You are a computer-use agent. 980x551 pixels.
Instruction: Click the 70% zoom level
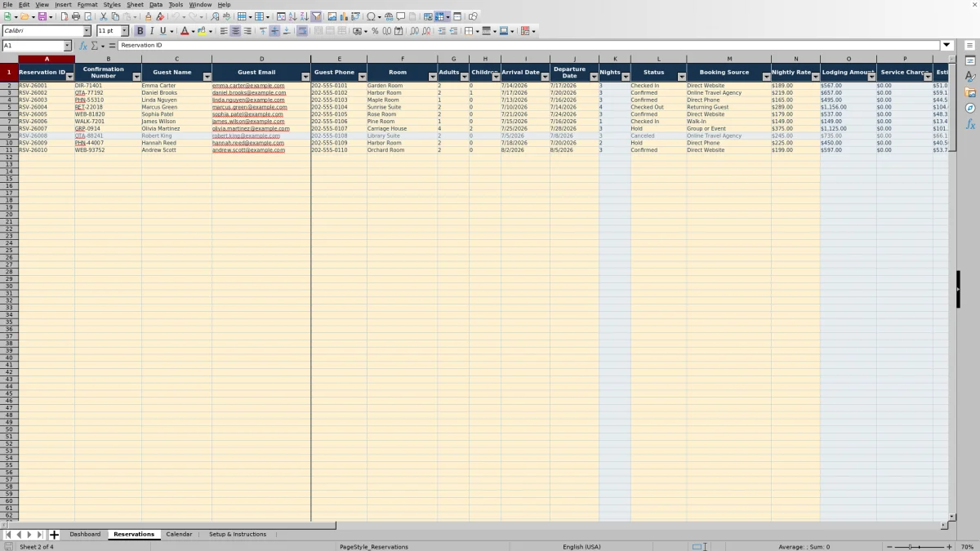pyautogui.click(x=967, y=547)
